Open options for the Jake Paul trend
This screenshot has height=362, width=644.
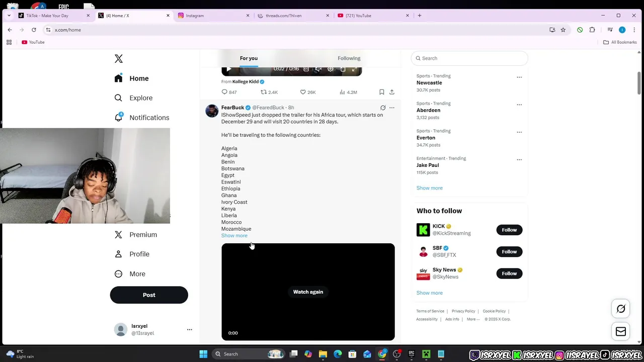coord(519,160)
